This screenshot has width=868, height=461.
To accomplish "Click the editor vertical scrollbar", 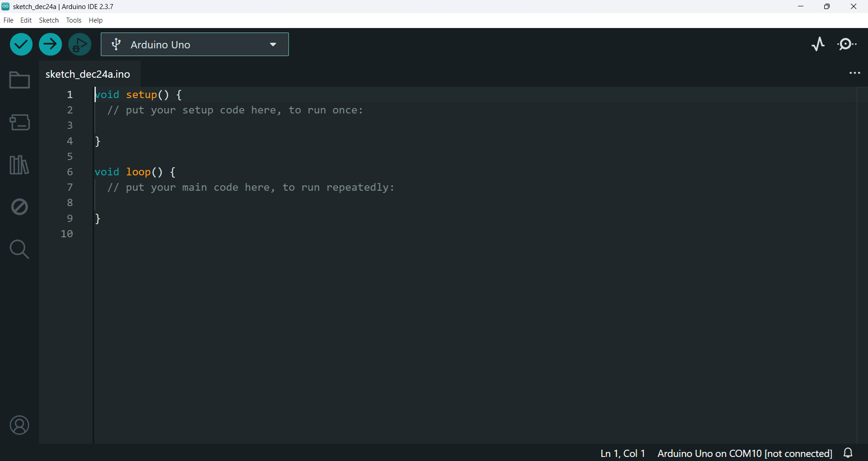I will point(862,265).
